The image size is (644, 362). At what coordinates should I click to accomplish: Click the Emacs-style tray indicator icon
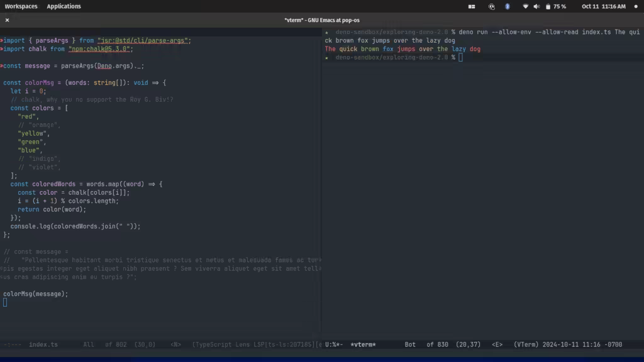click(x=492, y=6)
